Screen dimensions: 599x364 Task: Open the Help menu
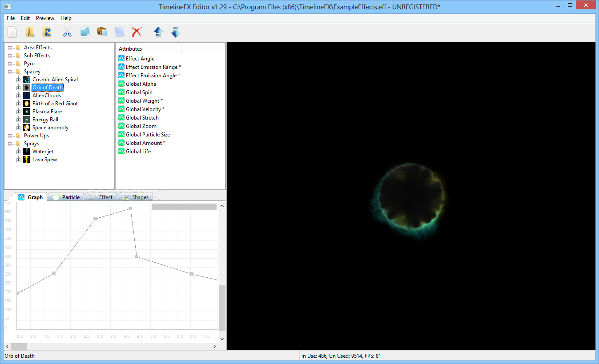[x=66, y=18]
